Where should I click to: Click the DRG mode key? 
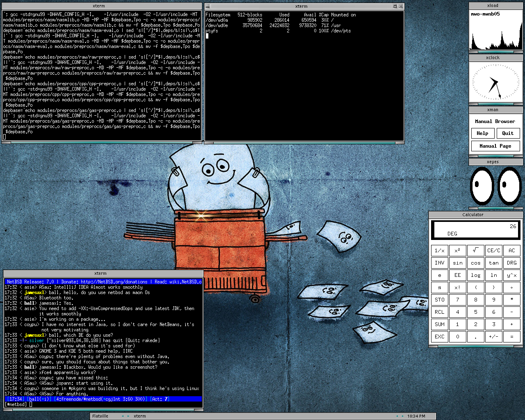pos(511,262)
